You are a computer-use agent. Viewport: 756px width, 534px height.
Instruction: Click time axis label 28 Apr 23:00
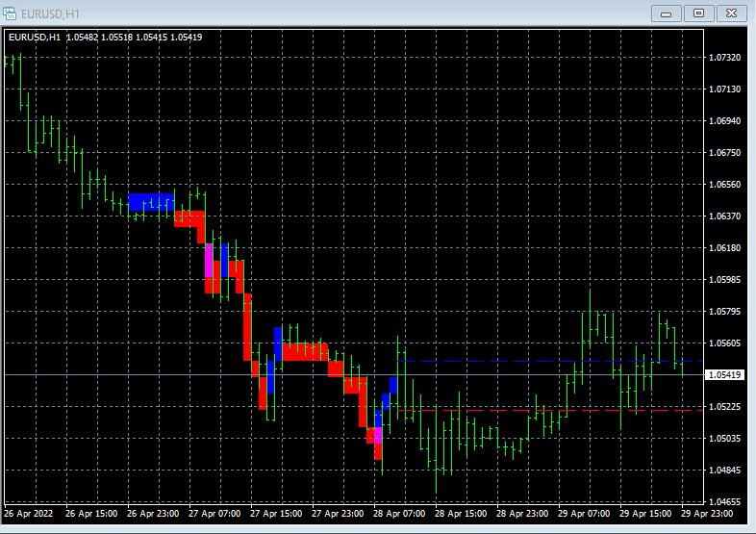(522, 514)
